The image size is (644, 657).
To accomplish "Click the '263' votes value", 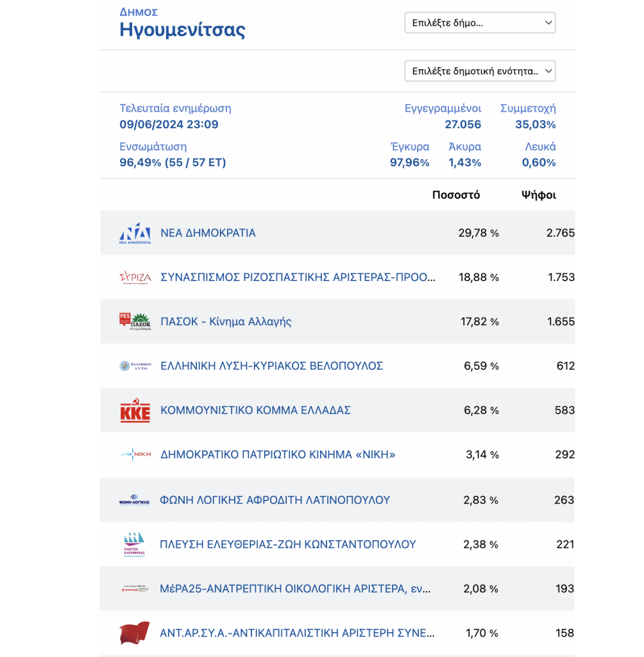I will (564, 500).
